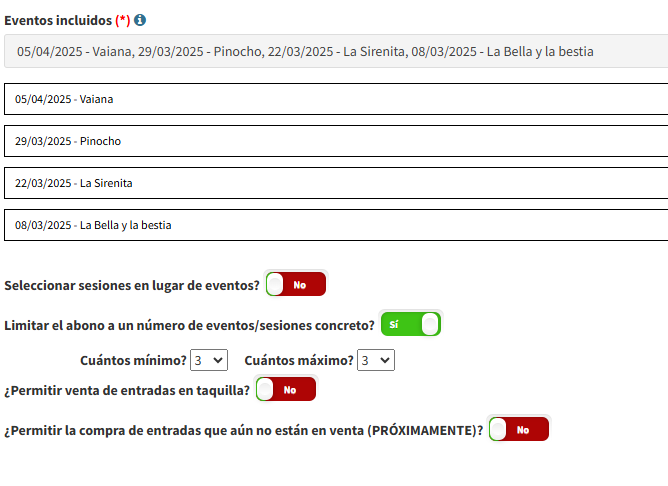668x486 pixels.
Task: Disable the Limitar el abono toggle
Action: tap(410, 325)
